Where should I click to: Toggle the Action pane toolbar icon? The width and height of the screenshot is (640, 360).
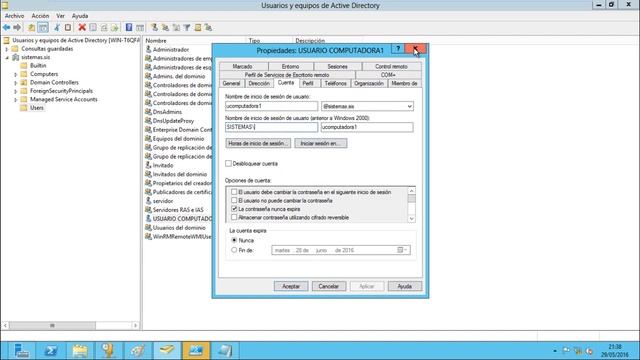(x=140, y=27)
